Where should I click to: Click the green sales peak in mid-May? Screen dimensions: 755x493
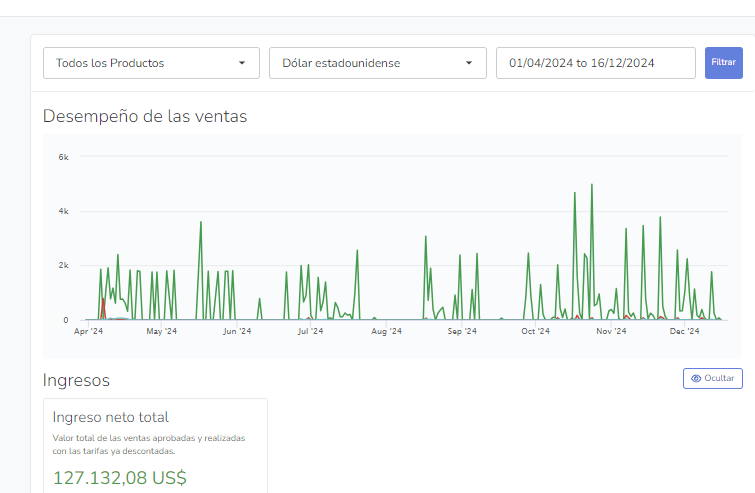201,223
